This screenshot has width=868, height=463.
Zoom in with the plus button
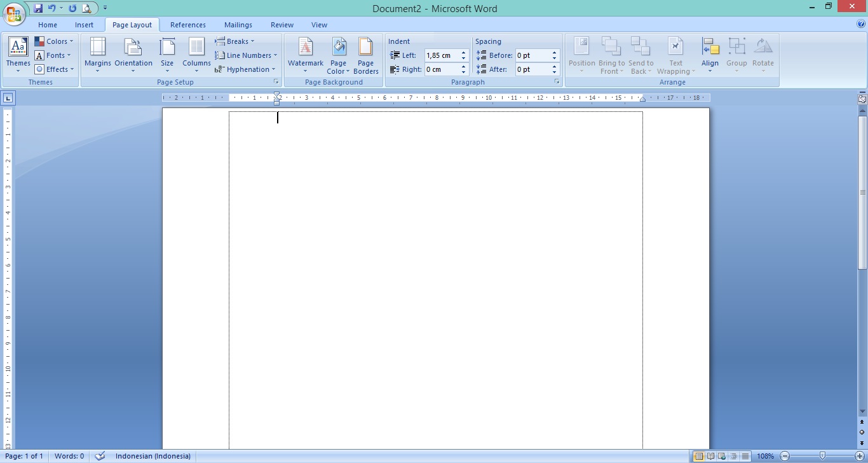pos(859,456)
